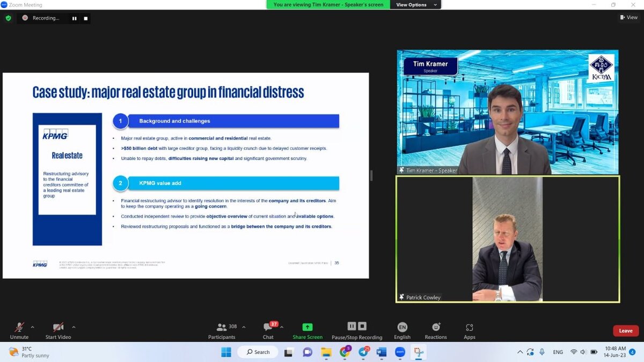This screenshot has width=644, height=362.
Task: Open the Windows Start menu
Action: click(226, 352)
